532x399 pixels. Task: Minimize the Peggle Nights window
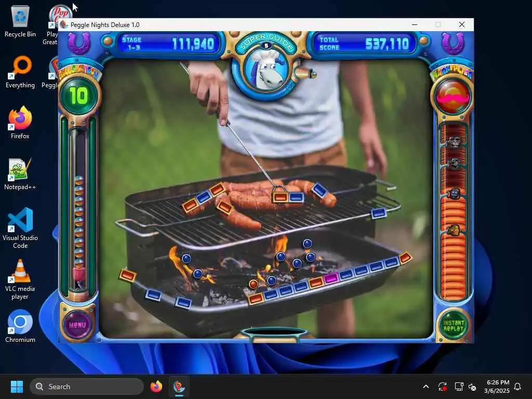pos(414,24)
